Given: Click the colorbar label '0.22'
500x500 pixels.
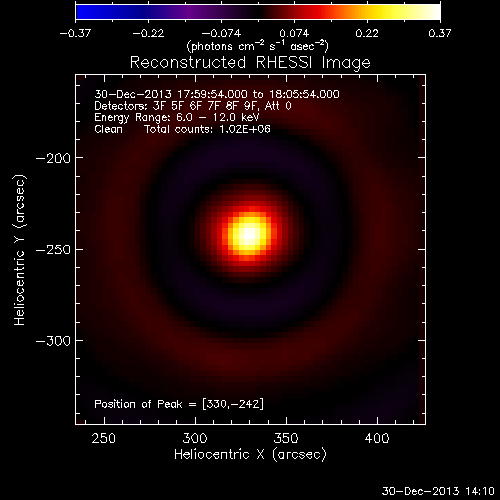Looking at the screenshot, I should (x=367, y=33).
